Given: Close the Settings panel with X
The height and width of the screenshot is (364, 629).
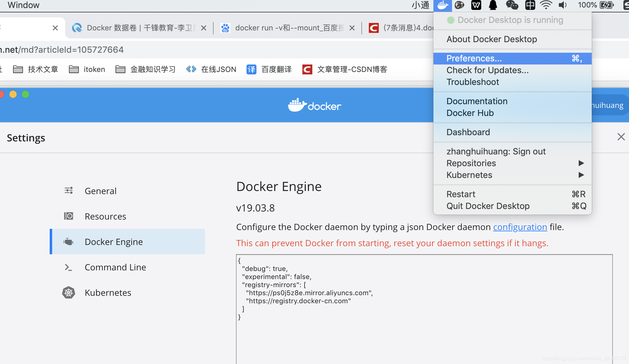Looking at the screenshot, I should click(x=621, y=137).
